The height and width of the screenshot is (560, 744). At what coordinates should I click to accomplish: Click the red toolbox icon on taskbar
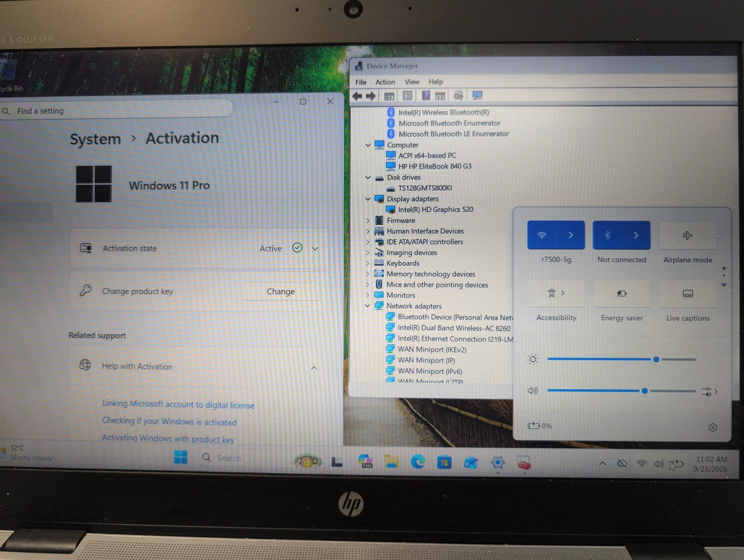524,463
